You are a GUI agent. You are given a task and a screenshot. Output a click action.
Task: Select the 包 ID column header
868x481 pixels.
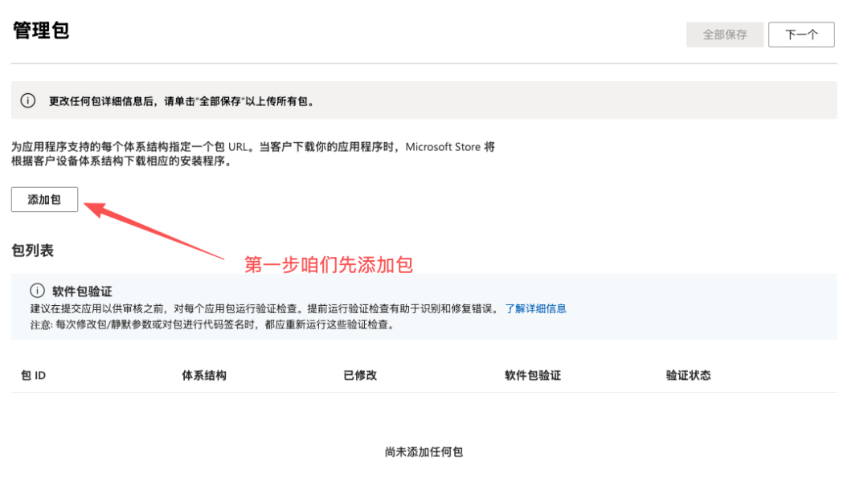[x=33, y=375]
